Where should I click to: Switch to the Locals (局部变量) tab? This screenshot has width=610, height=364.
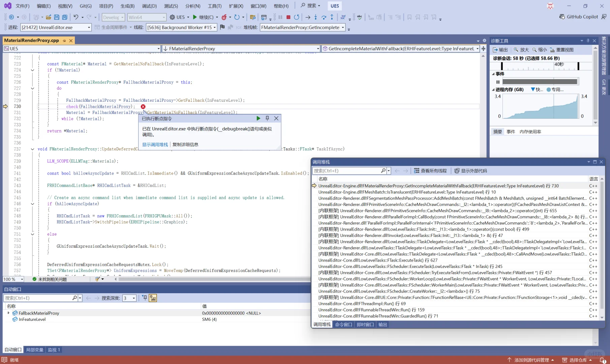[x=35, y=350]
